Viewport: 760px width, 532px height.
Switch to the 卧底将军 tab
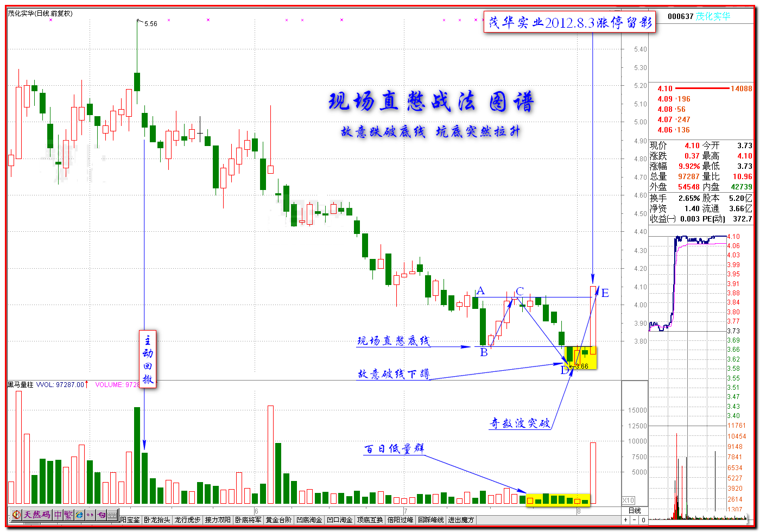point(248,520)
